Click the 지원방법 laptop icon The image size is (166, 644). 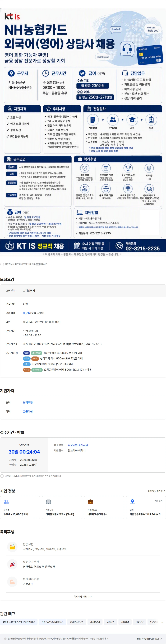pyautogui.click(x=80, y=212)
